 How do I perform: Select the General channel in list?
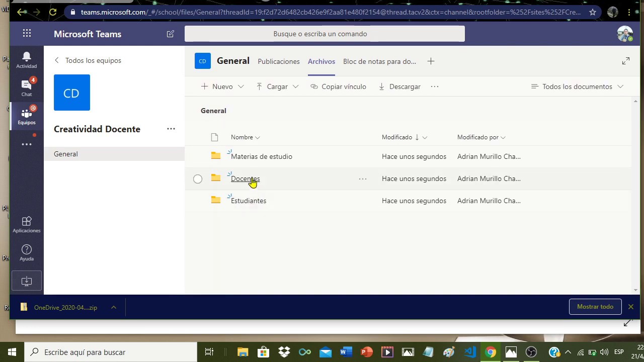point(114,154)
